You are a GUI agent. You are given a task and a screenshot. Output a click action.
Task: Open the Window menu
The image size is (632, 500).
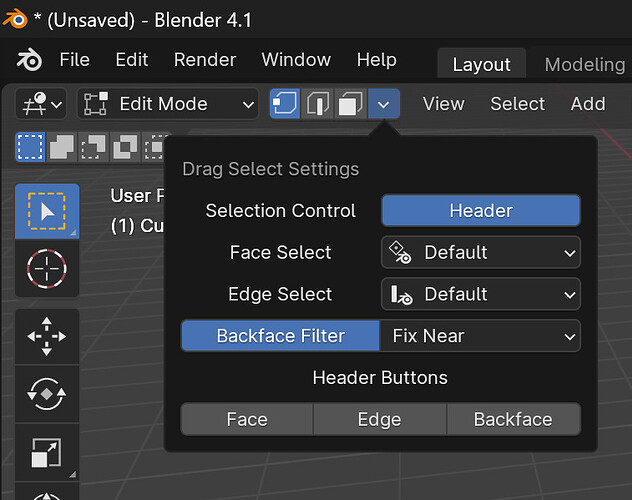tap(296, 60)
